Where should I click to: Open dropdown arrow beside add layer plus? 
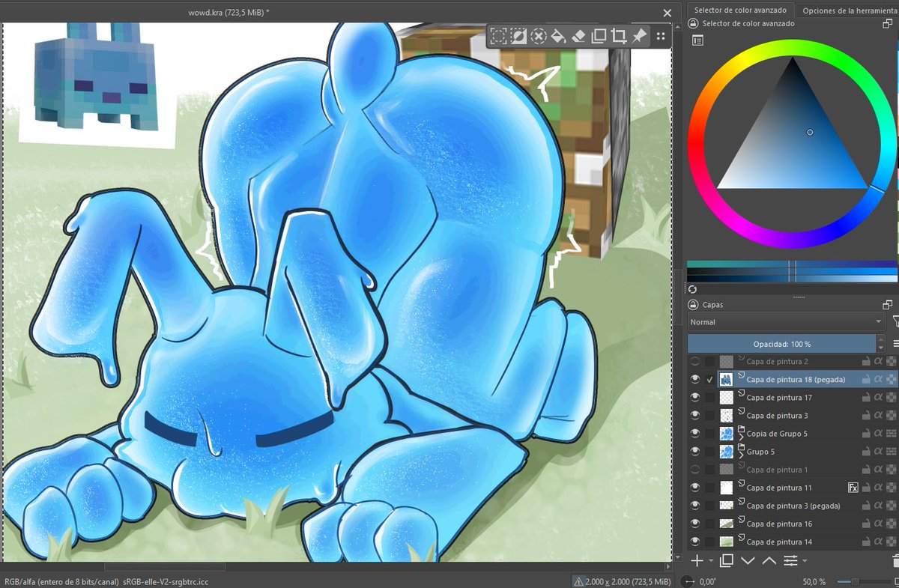[709, 560]
